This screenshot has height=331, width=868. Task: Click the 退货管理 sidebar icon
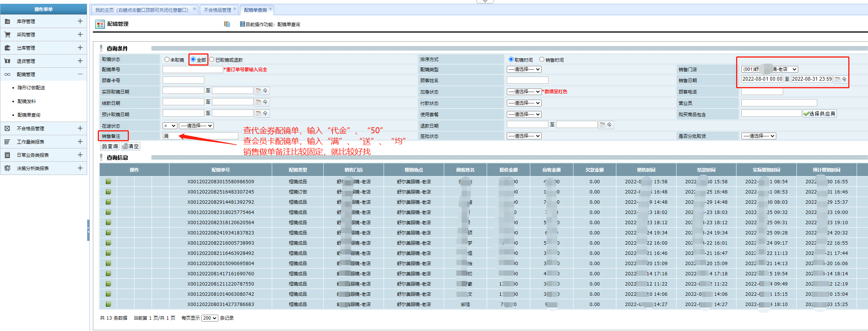pyautogui.click(x=7, y=61)
